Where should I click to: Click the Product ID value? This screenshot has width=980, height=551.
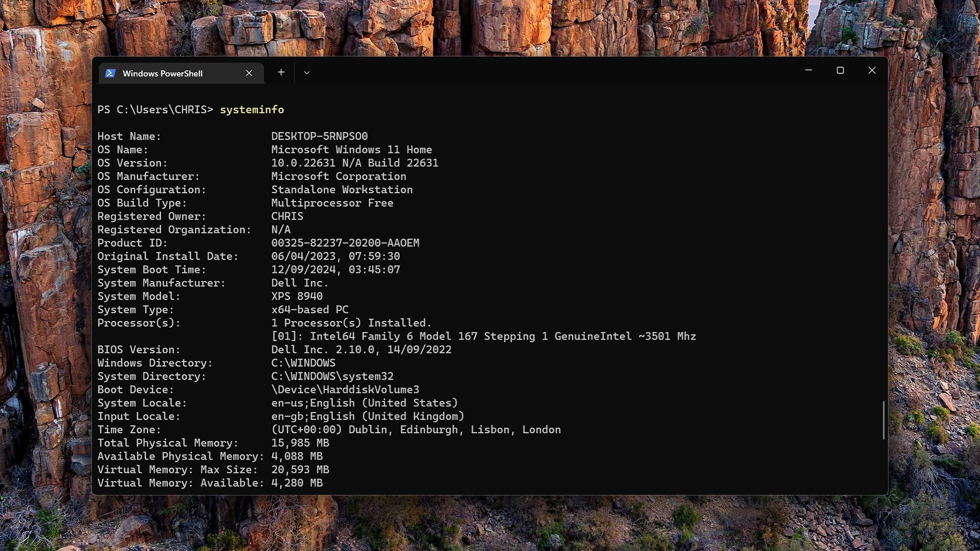(345, 243)
